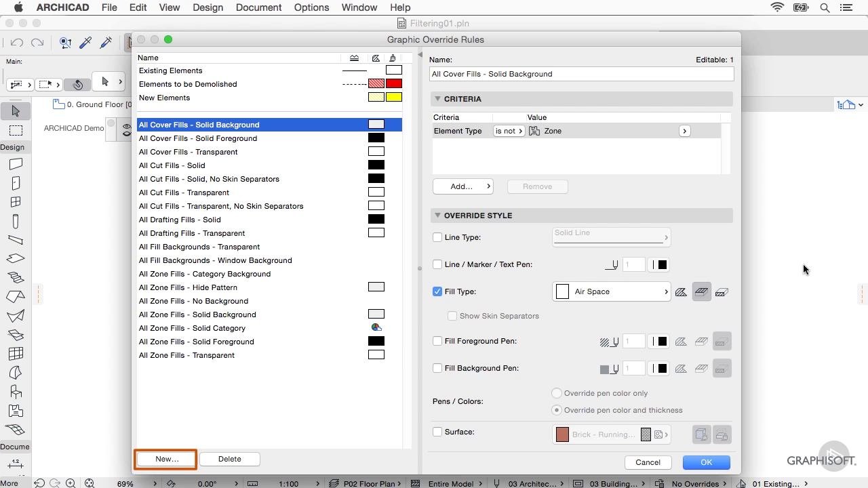Viewport: 868px width, 488px height.
Task: Click OK to confirm override rules
Action: coord(706,462)
